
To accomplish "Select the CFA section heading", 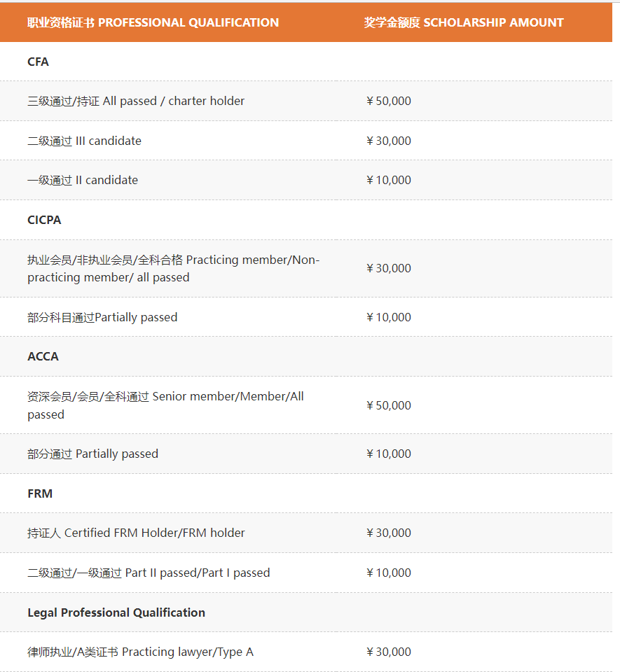I will coord(39,62).
